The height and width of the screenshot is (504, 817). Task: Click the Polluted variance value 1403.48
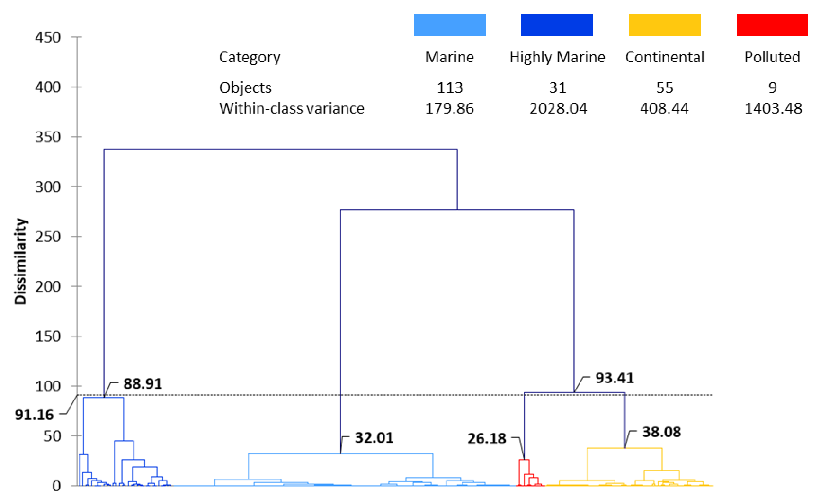tap(773, 108)
